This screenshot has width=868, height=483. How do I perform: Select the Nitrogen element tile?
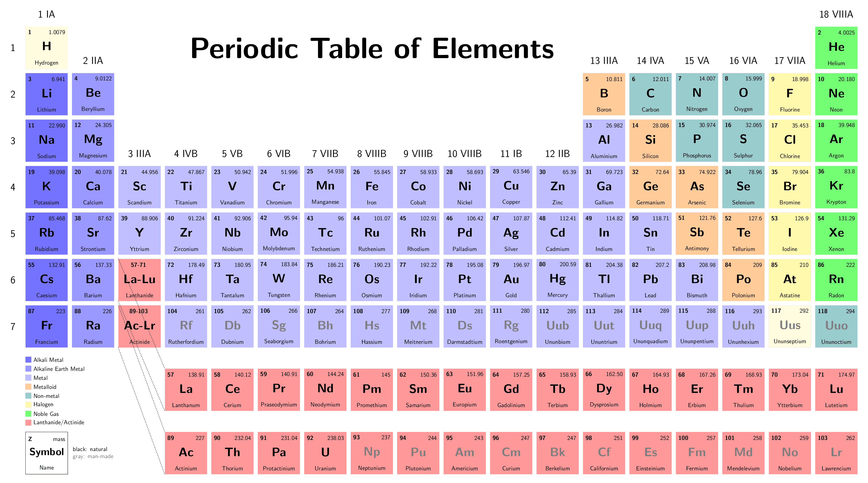[x=697, y=94]
